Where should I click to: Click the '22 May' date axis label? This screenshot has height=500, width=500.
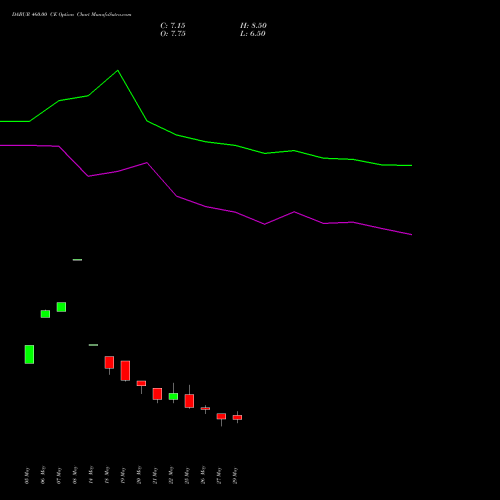(171, 476)
